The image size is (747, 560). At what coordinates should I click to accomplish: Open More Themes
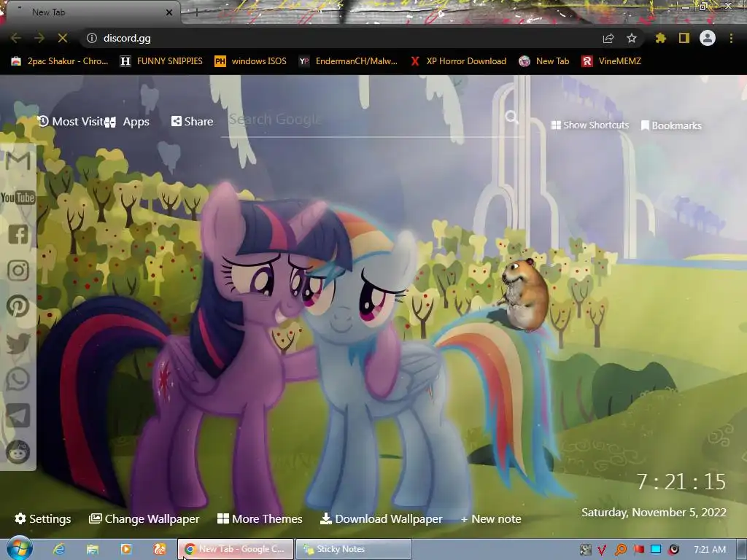point(260,518)
